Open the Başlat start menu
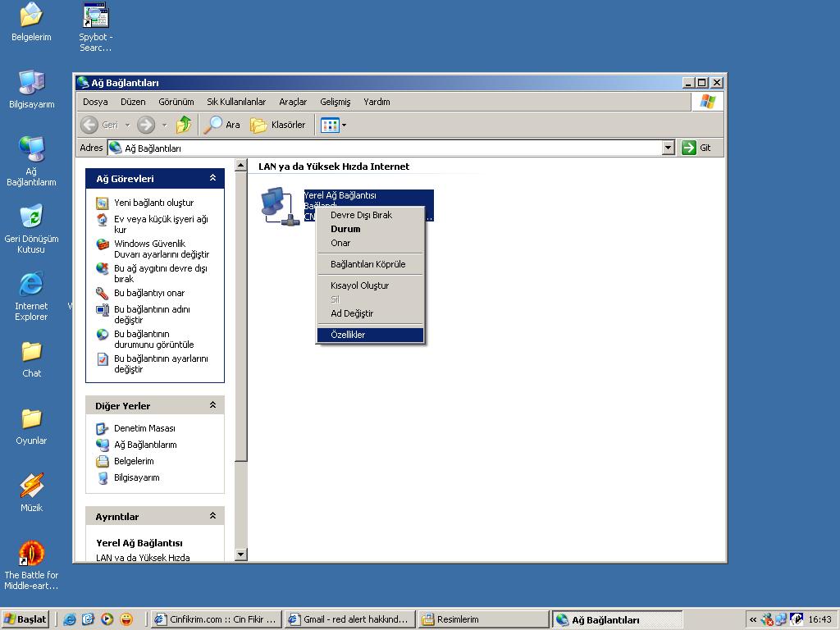 [25, 619]
